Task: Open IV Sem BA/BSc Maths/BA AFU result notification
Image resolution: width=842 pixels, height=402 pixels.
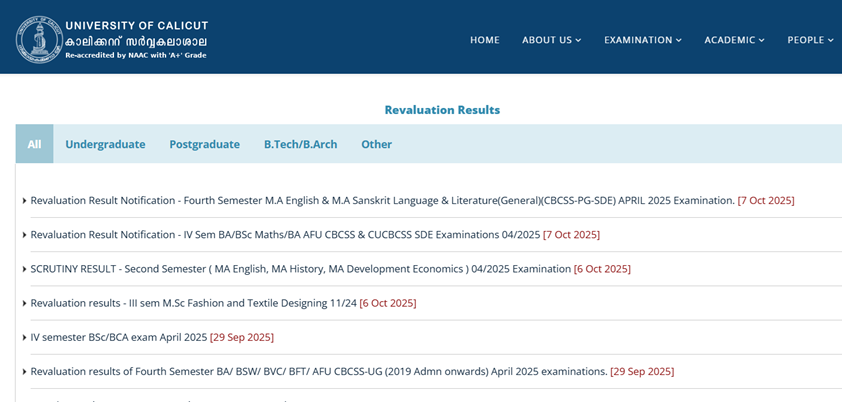Action: (x=285, y=235)
